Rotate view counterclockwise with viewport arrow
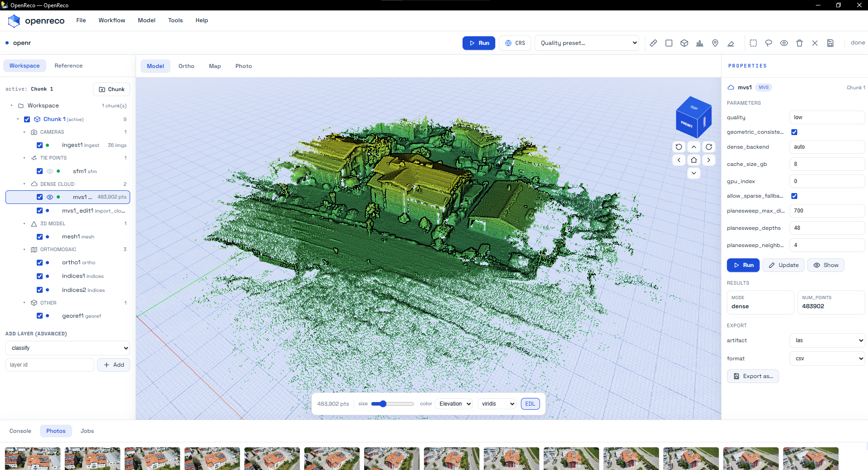 (679, 147)
